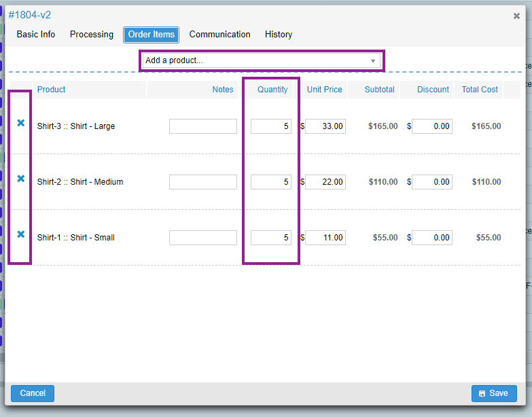This screenshot has height=417, width=532.
Task: Open the Add a product dropdown
Action: 262,60
